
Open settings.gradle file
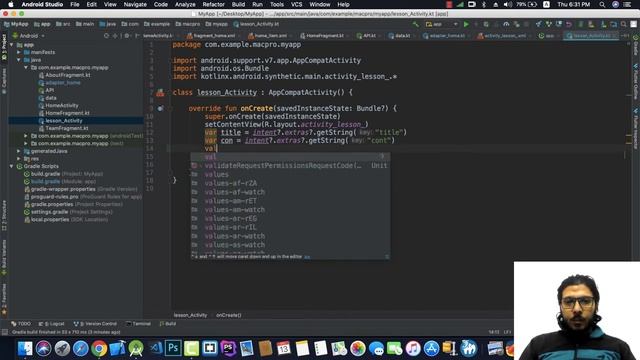click(x=68, y=212)
